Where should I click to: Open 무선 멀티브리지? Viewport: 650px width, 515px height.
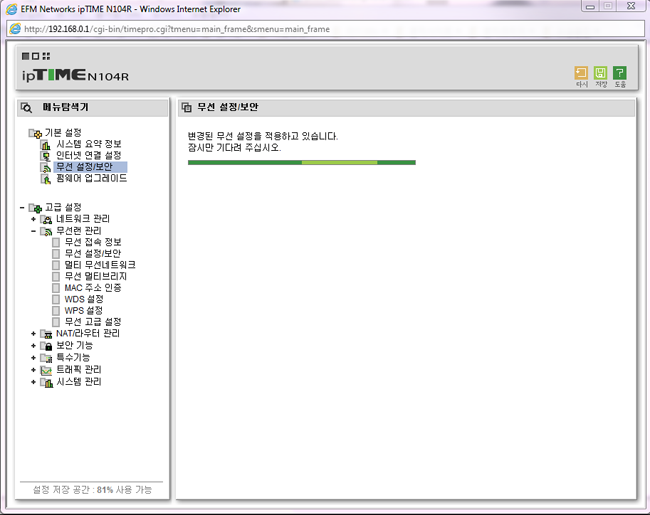coord(96,276)
